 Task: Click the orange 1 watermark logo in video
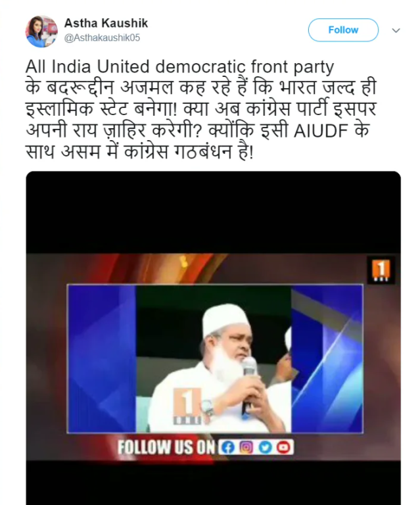coord(187,406)
